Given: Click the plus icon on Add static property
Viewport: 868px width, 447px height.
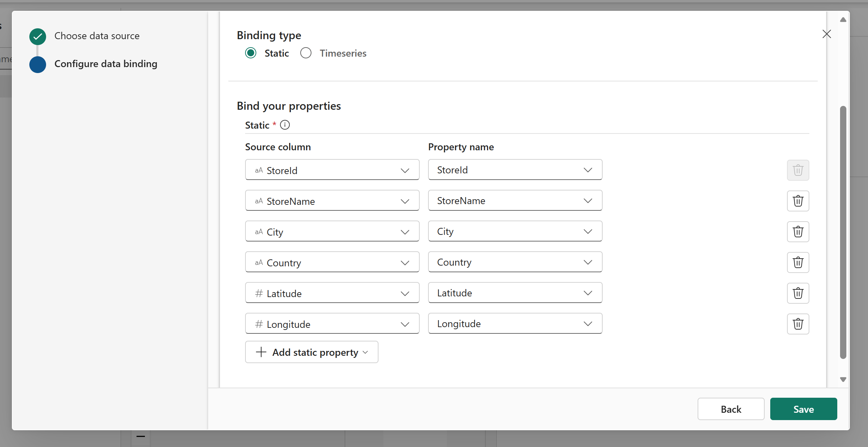Looking at the screenshot, I should pos(261,352).
